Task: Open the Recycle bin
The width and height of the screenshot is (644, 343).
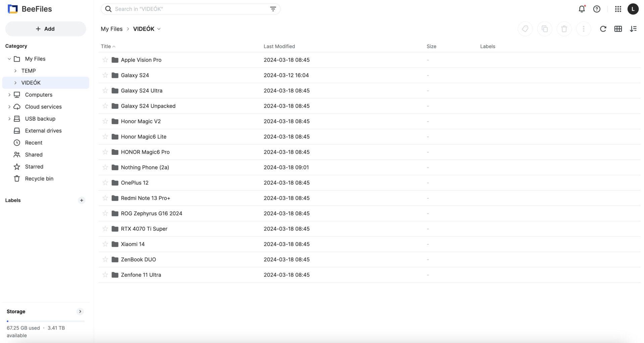Action: [39, 179]
